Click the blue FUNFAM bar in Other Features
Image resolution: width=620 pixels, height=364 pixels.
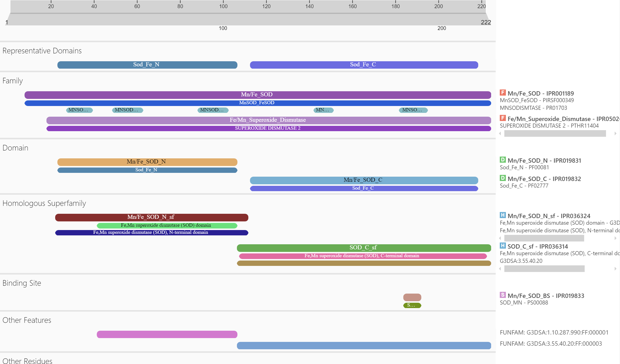coord(364,345)
